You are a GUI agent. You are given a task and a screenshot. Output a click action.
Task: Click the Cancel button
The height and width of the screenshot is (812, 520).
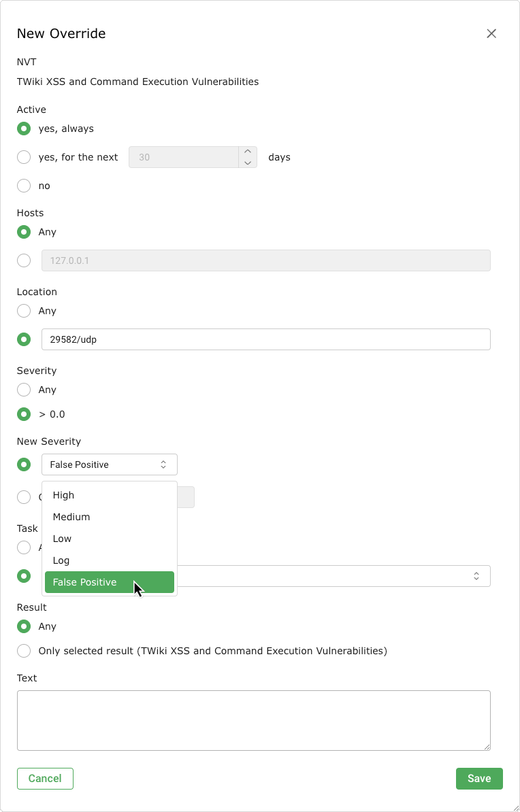45,779
